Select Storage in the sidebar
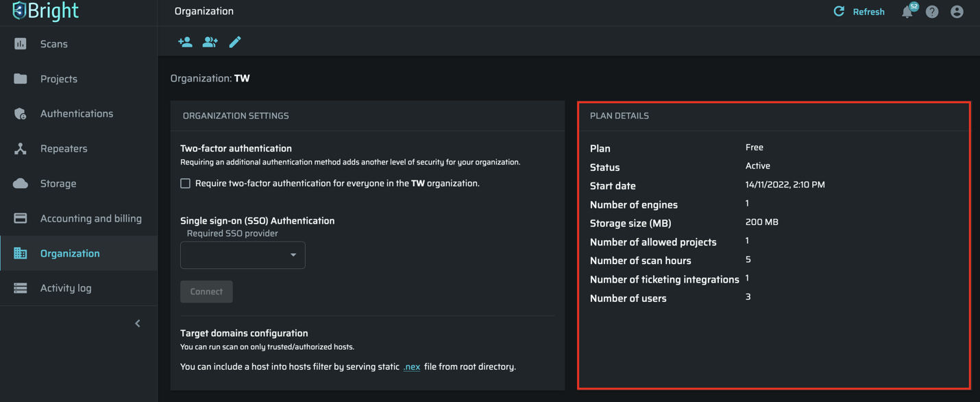Viewport: 980px width, 402px height. coord(58,184)
